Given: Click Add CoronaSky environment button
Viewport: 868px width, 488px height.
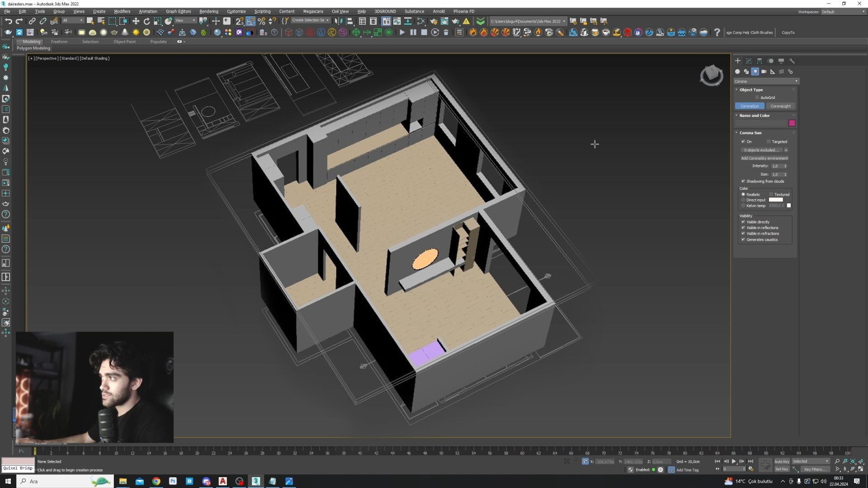Looking at the screenshot, I should point(764,159).
